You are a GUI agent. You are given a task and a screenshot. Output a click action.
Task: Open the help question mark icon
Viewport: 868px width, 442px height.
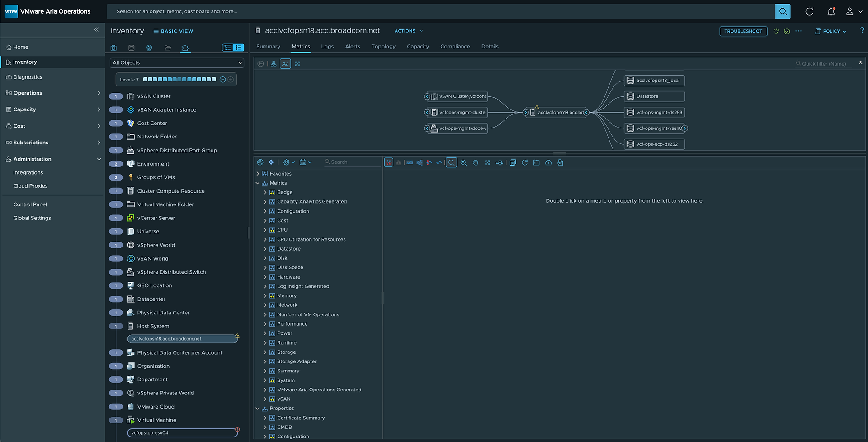click(862, 30)
